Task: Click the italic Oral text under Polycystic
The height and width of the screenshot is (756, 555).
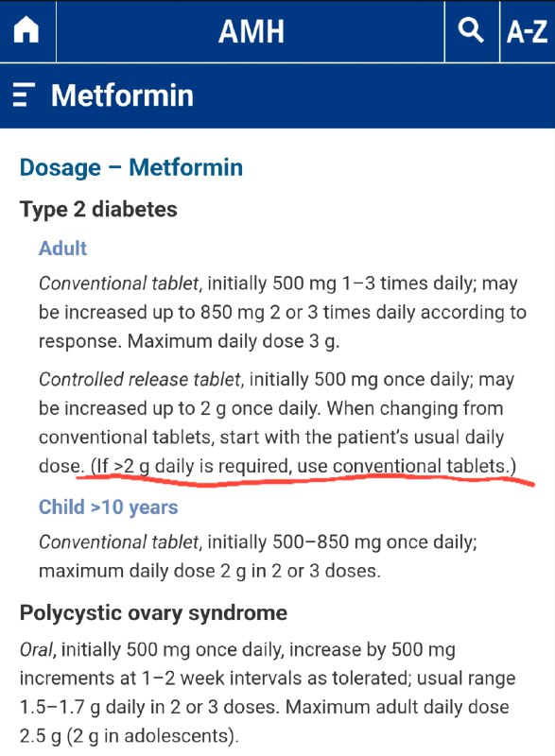Action: [38, 650]
